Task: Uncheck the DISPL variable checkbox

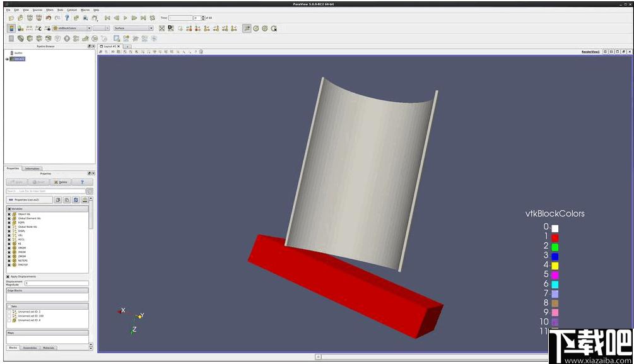Action: [x=9, y=231]
